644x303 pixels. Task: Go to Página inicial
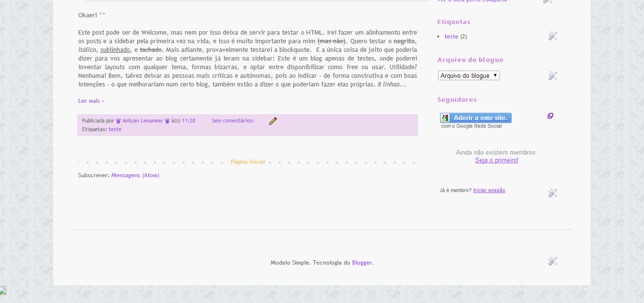(x=248, y=162)
